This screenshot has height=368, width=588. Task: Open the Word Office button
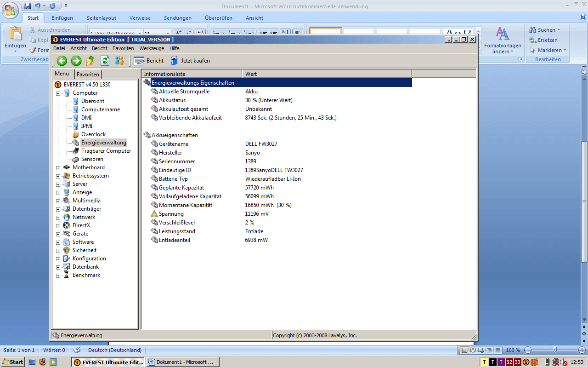11,9
